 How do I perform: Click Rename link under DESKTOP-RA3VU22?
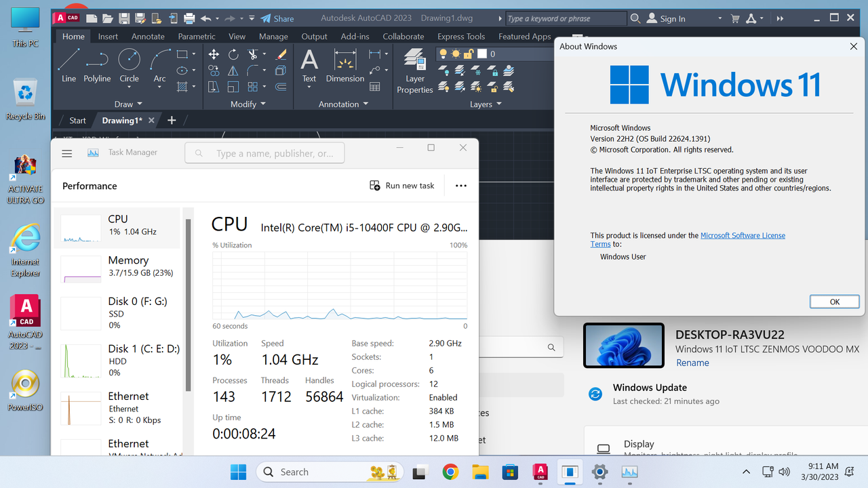pos(692,363)
